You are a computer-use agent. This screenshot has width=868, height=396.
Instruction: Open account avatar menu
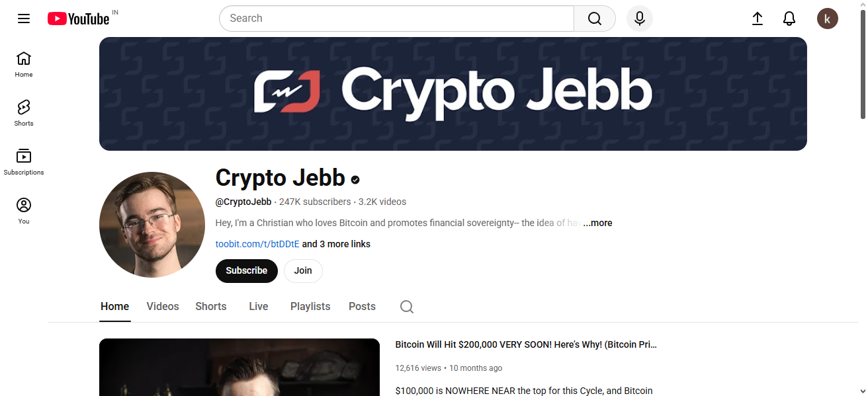[828, 19]
